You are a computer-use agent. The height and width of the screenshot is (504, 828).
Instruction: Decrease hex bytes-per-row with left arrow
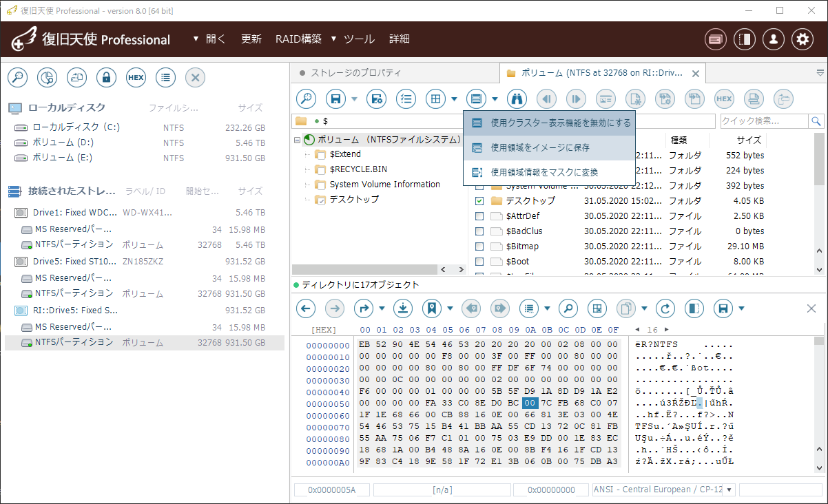click(637, 330)
